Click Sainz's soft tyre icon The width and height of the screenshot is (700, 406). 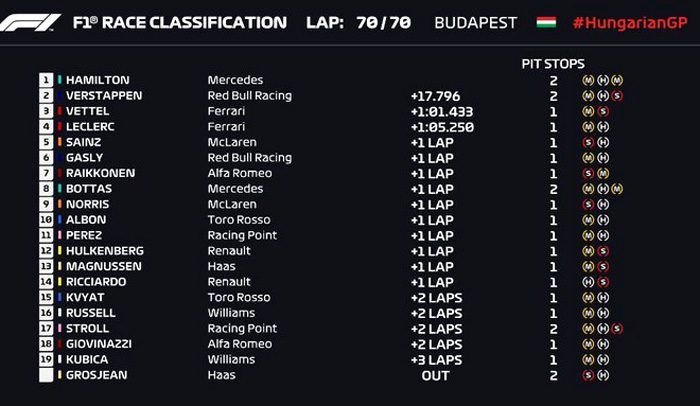[588, 142]
